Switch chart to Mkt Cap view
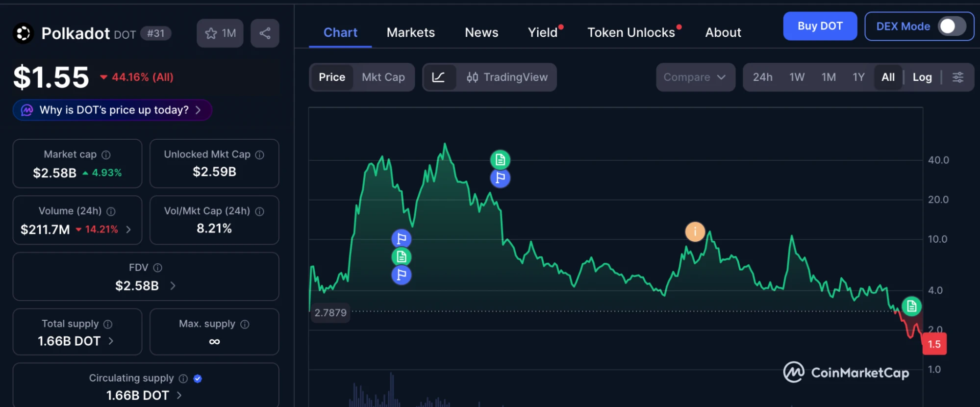 pos(383,77)
